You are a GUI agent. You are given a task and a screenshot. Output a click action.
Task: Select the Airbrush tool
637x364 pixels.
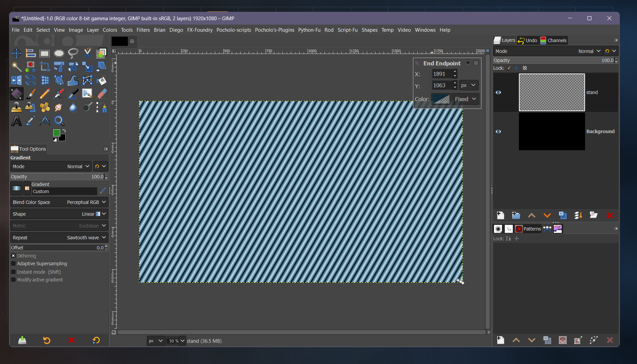pos(59,94)
